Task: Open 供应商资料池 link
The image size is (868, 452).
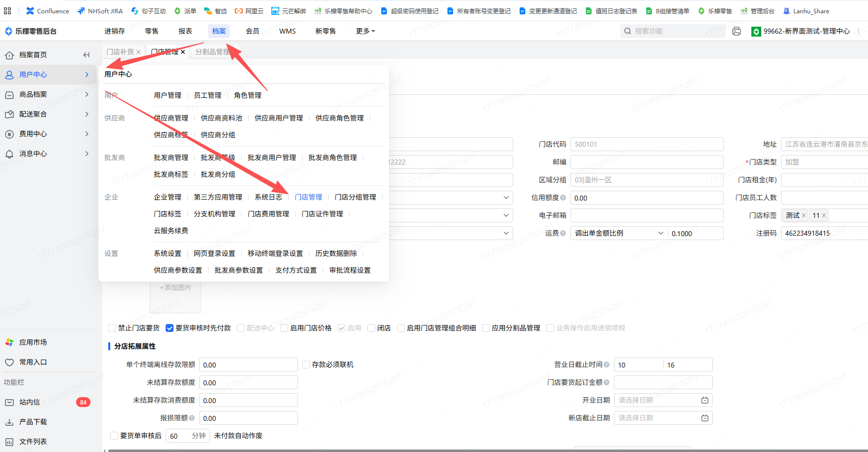Action: pyautogui.click(x=221, y=118)
